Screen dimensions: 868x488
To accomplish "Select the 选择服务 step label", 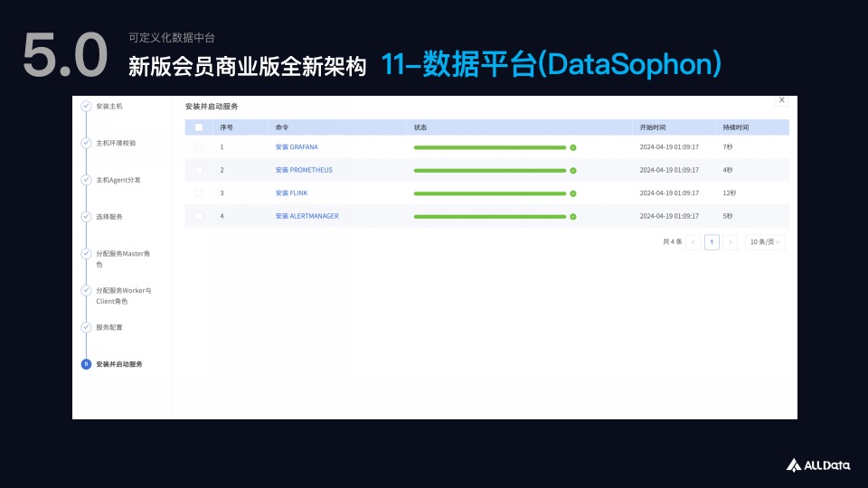I will pyautogui.click(x=109, y=217).
